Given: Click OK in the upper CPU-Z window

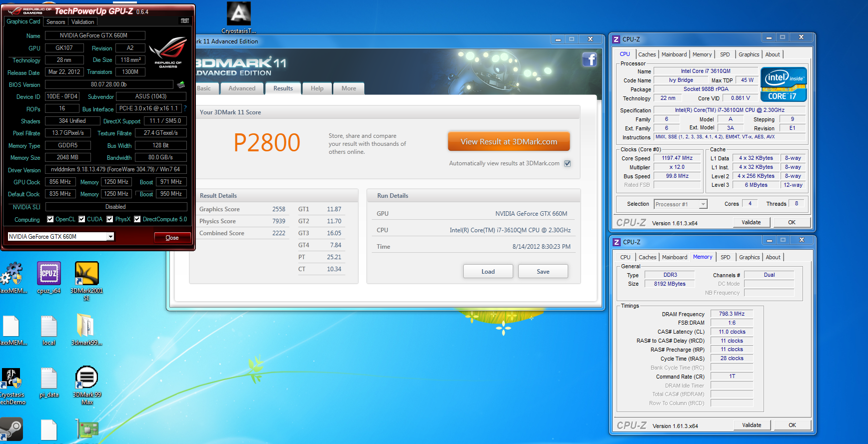Looking at the screenshot, I should point(792,222).
